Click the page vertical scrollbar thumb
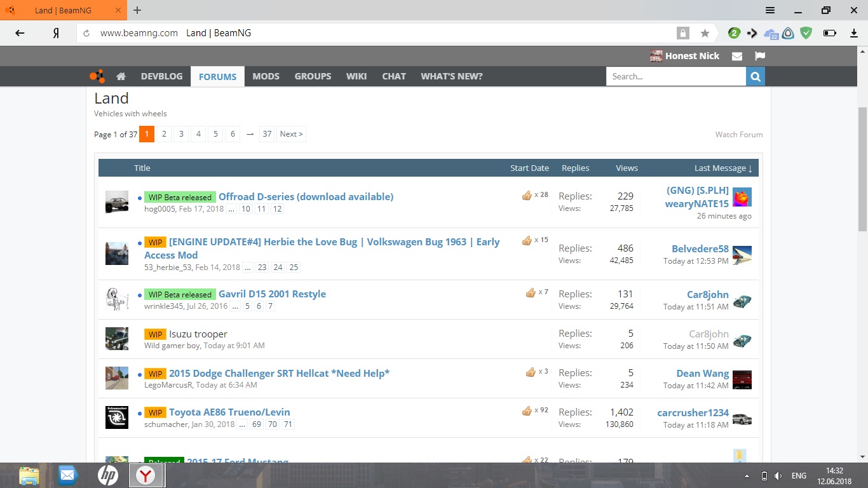 click(863, 169)
